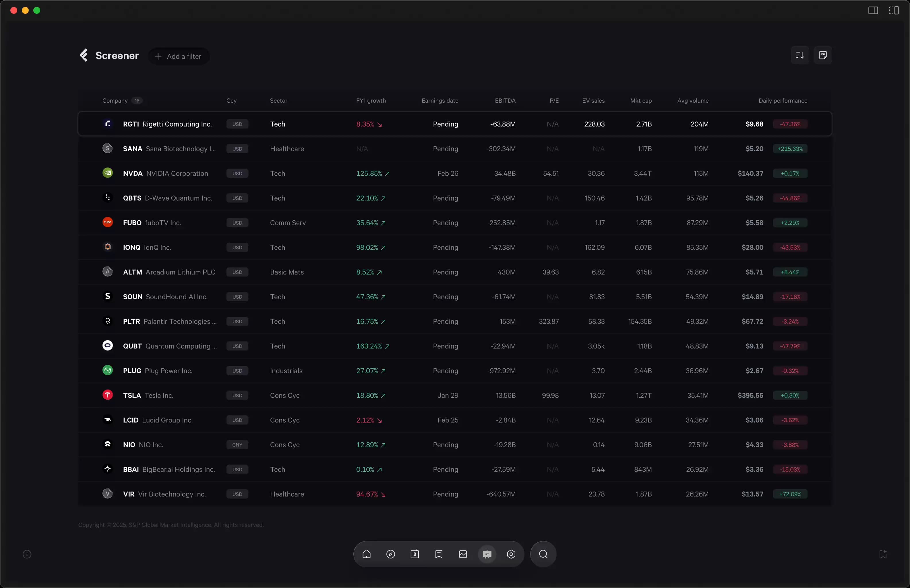Switch to the Settings icon in dock
This screenshot has height=588, width=910.
pyautogui.click(x=511, y=554)
